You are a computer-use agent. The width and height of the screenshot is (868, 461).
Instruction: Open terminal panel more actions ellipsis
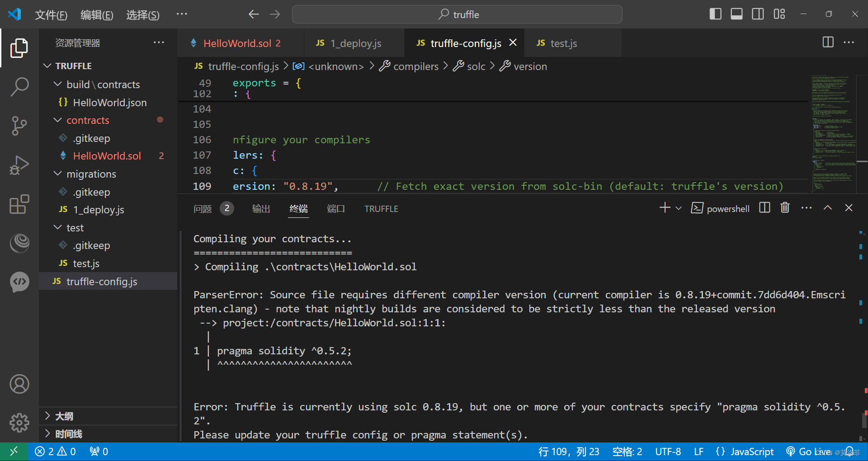806,208
